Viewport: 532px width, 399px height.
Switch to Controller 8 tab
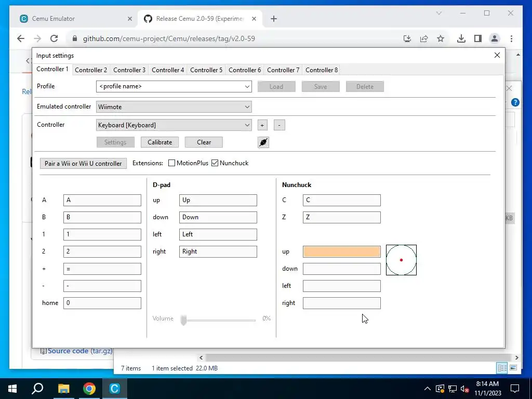pos(322,70)
